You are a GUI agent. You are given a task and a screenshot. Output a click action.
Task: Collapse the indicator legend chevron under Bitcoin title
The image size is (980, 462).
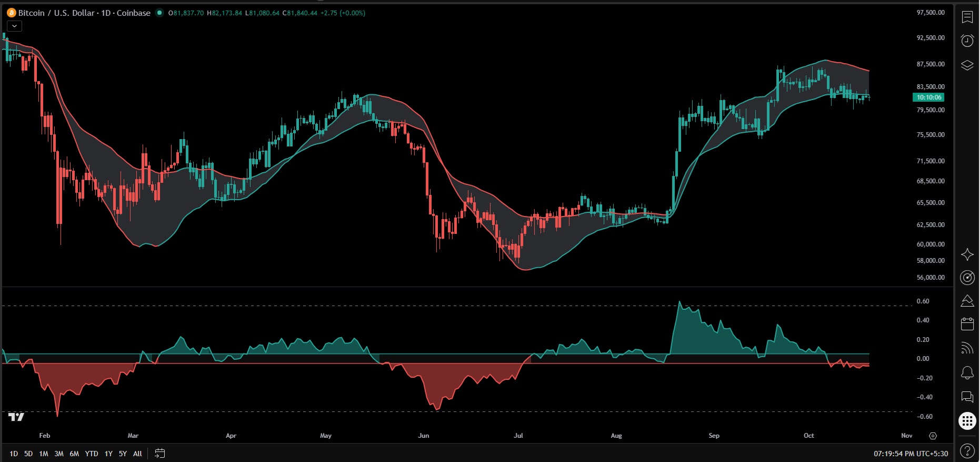[14, 26]
